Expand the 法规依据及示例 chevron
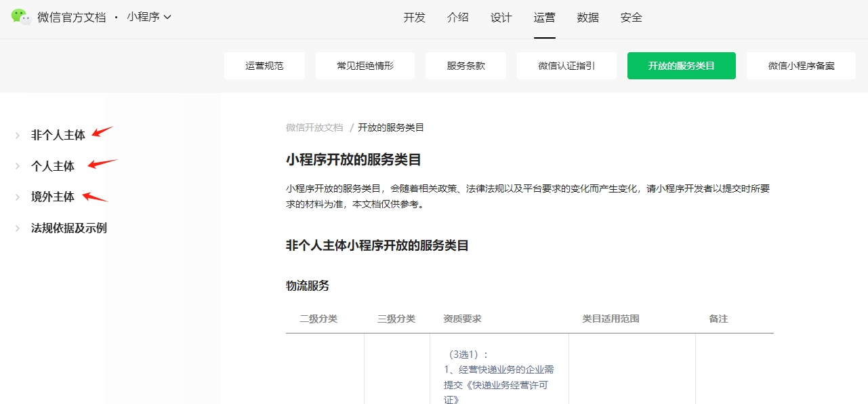This screenshot has height=404, width=868. tap(18, 228)
